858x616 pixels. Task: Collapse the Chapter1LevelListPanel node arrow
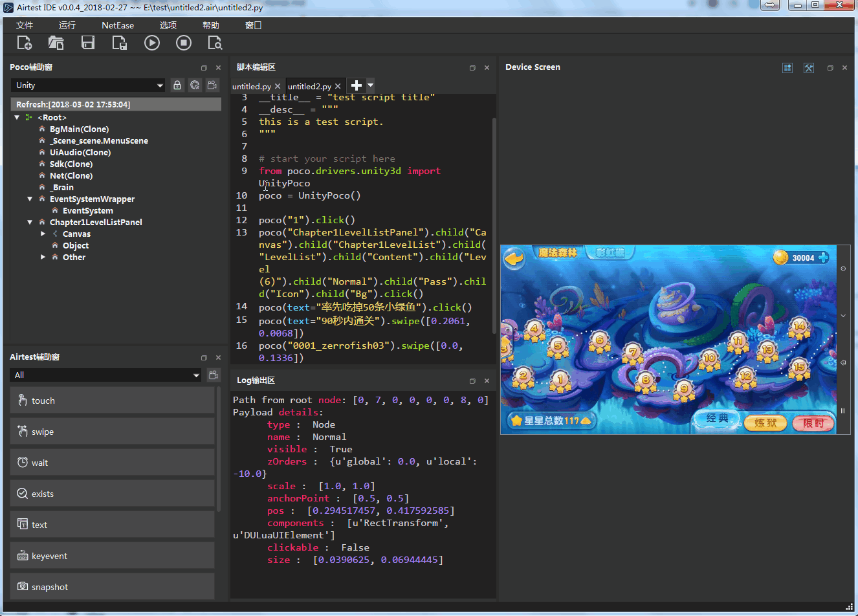pyautogui.click(x=30, y=222)
